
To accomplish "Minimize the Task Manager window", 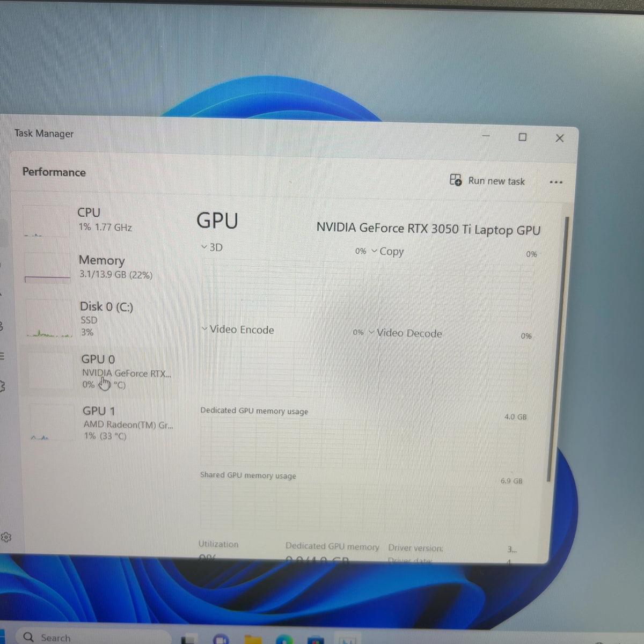I will click(x=486, y=136).
